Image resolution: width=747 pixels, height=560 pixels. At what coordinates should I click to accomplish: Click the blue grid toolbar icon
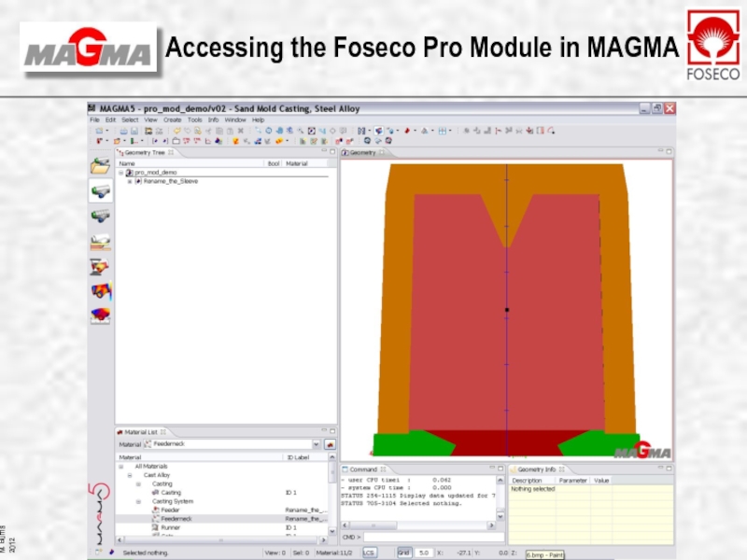(x=443, y=131)
